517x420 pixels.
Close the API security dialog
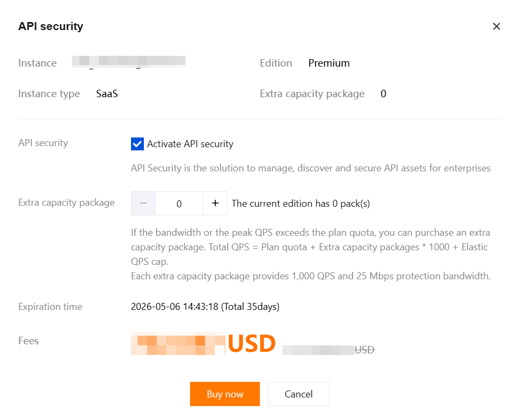496,26
